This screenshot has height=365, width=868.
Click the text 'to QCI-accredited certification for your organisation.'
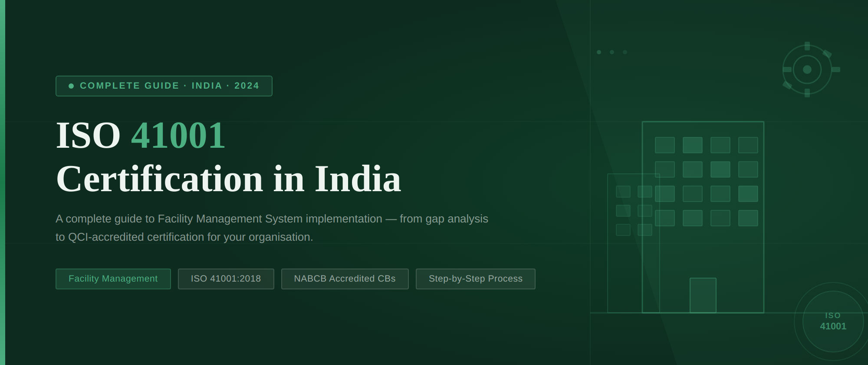184,237
